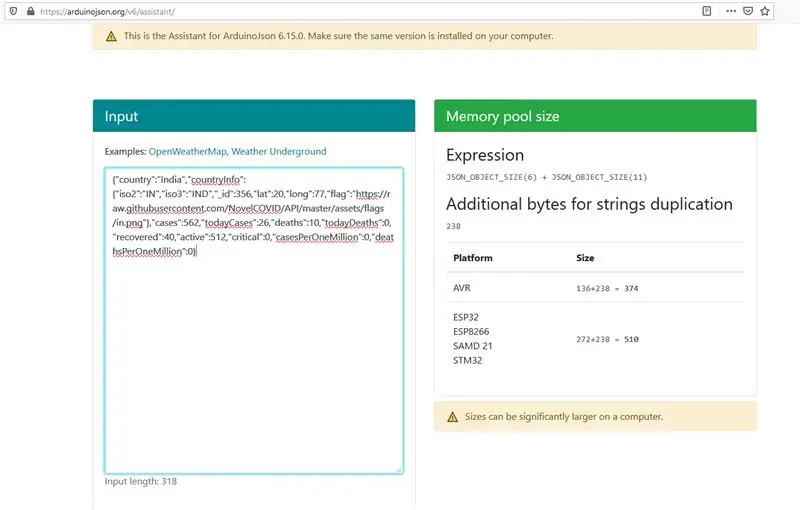The image size is (800, 510).
Task: Click the Additional bytes for strings duplication heading
Action: tap(589, 204)
